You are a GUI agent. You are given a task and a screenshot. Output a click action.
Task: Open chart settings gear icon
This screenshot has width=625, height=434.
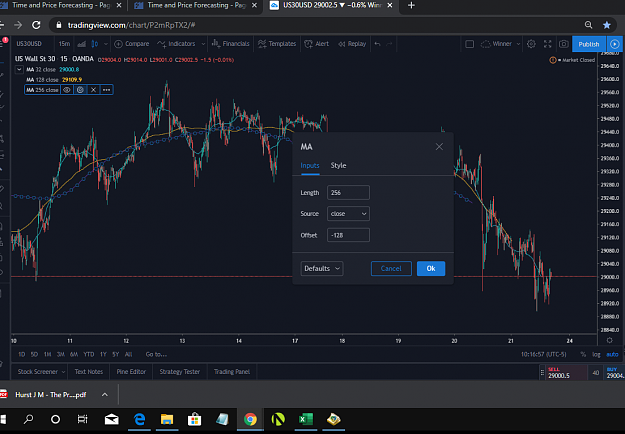tap(531, 44)
